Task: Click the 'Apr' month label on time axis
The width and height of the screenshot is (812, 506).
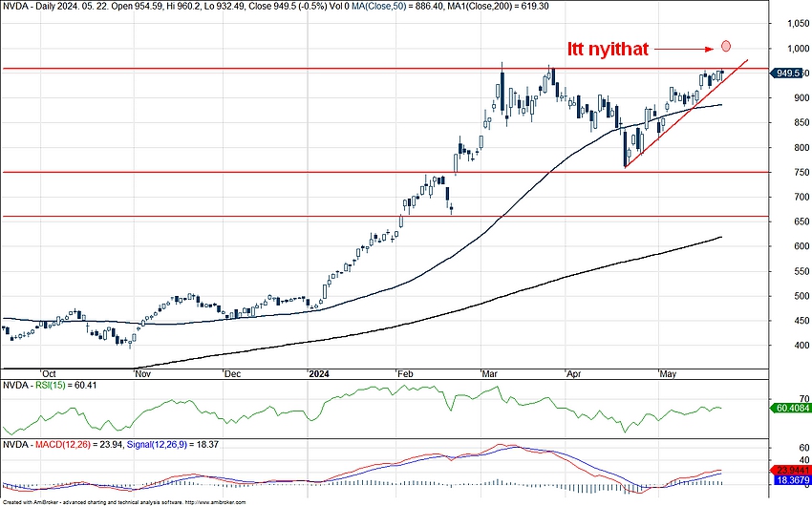Action: point(574,374)
